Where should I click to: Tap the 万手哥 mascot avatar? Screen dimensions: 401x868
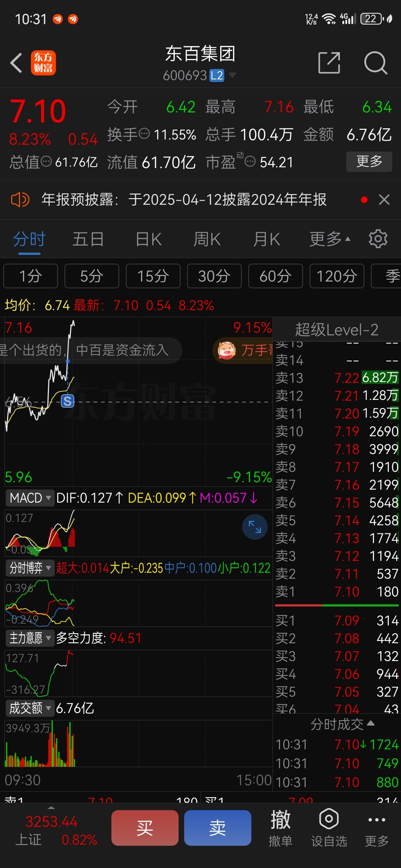tap(227, 350)
